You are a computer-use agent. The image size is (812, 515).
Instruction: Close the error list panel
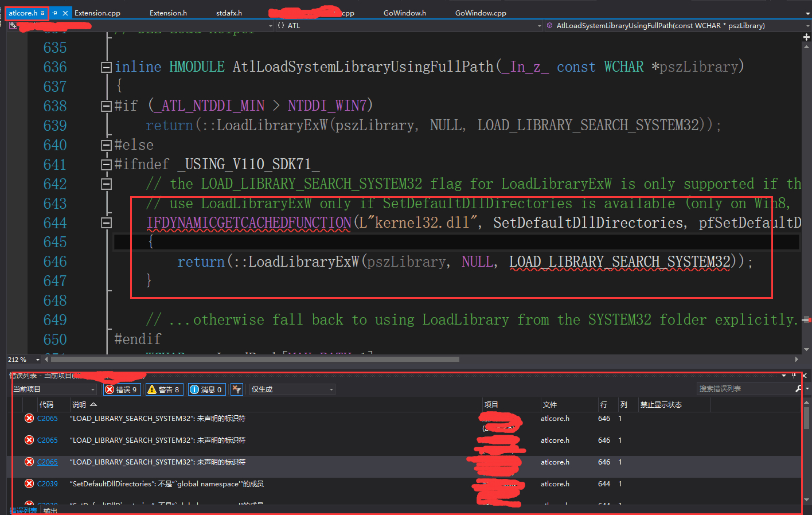805,376
